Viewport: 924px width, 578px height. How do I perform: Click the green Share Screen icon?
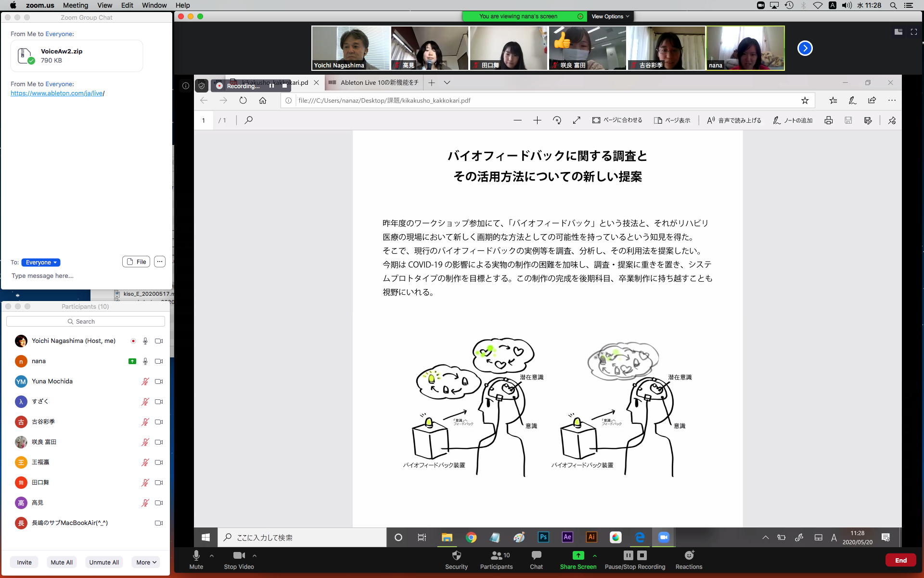(578, 555)
